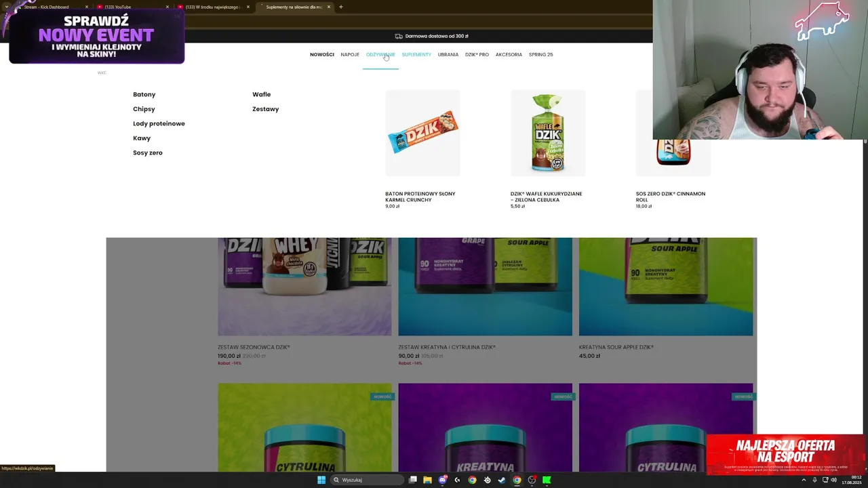Image resolution: width=868 pixels, height=488 pixels.
Task: Select the Lody proteinowe category link
Action: 159,123
